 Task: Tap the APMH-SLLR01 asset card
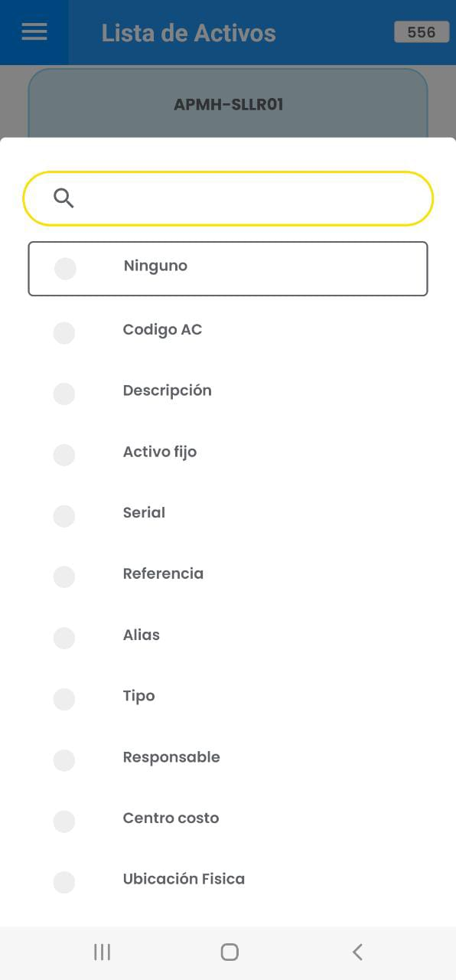point(228,103)
